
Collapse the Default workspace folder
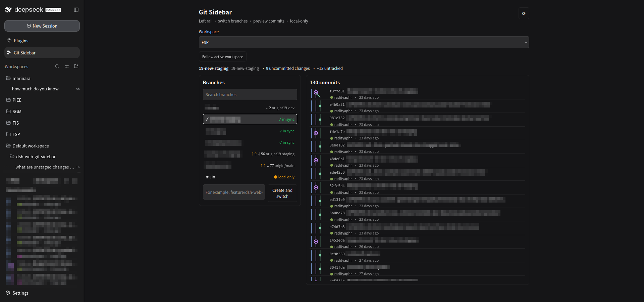tap(42, 146)
